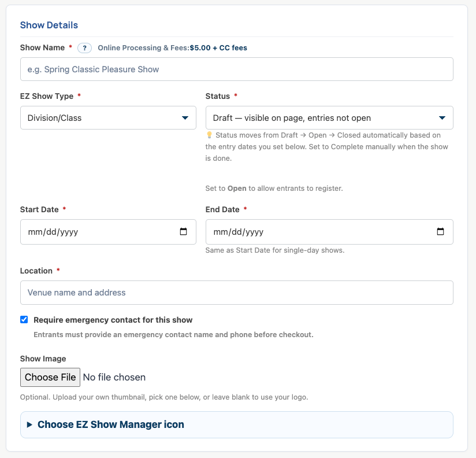Screen dimensions: 476x458
Task: Click the Choose File button
Action: [50, 377]
